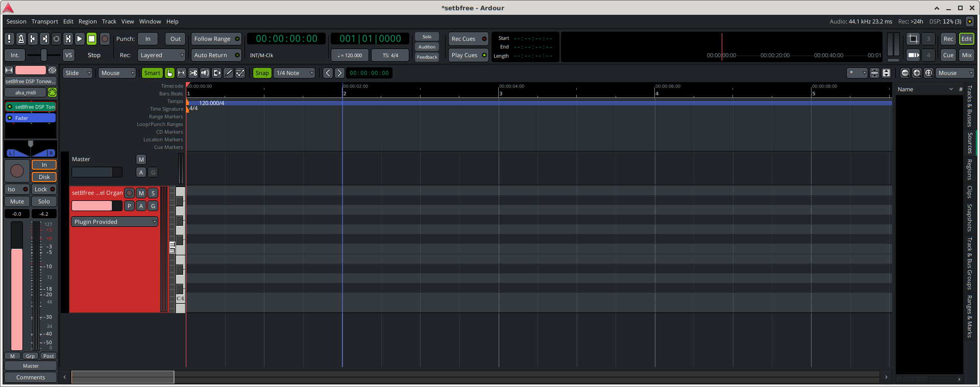
Task: Open the 1/4 Note grid dropdown
Action: coord(295,73)
